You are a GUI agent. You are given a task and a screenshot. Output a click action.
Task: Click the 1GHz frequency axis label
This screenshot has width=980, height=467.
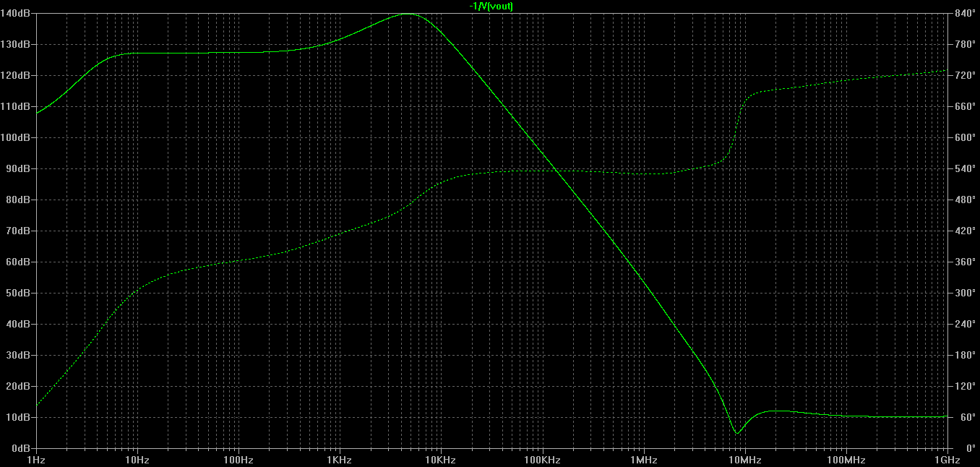pos(947,460)
